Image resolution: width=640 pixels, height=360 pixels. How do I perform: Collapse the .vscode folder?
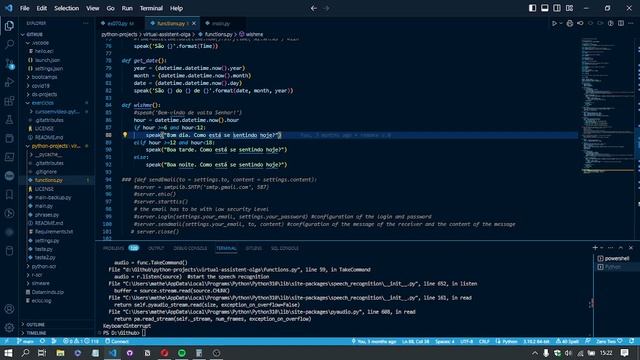(40, 43)
